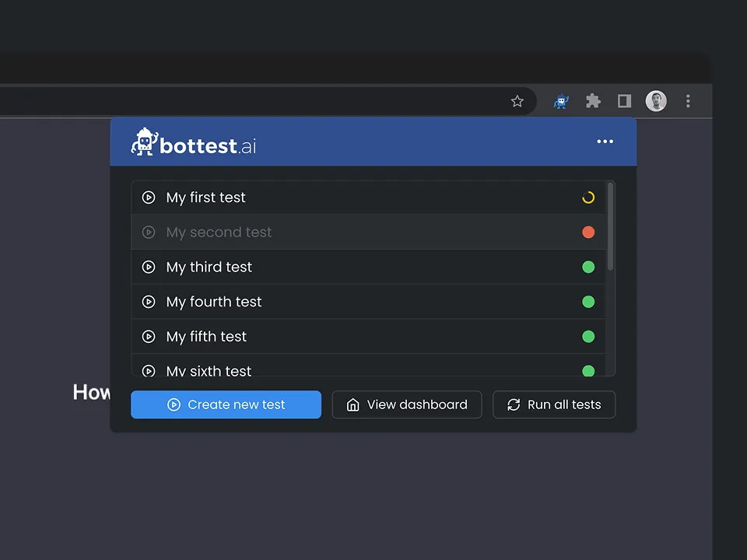The width and height of the screenshot is (747, 560).
Task: Start 'My fourth test' via play icon
Action: point(149,302)
